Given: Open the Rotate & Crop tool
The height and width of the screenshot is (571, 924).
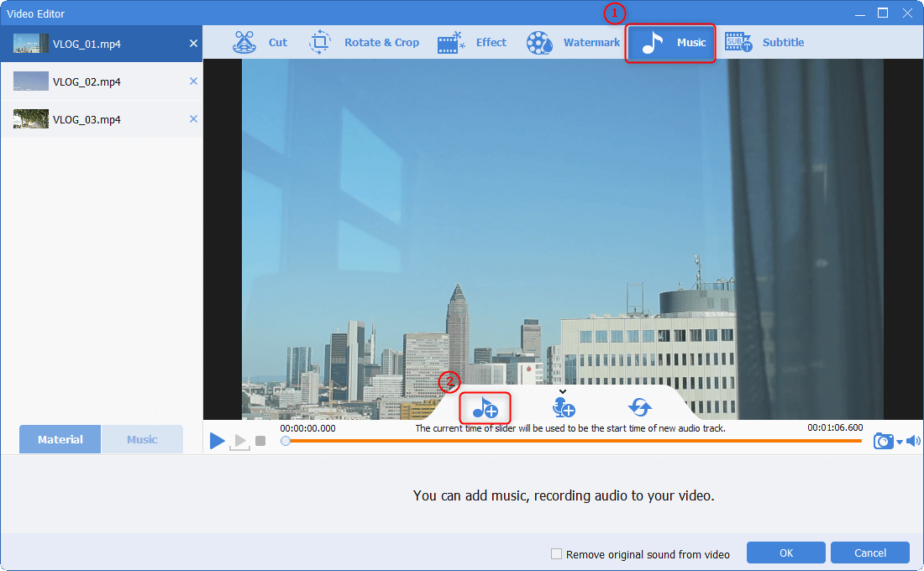Looking at the screenshot, I should coord(365,43).
